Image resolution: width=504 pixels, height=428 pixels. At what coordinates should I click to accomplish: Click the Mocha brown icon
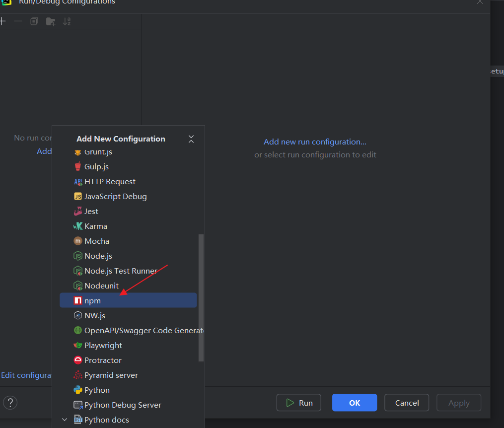(78, 241)
